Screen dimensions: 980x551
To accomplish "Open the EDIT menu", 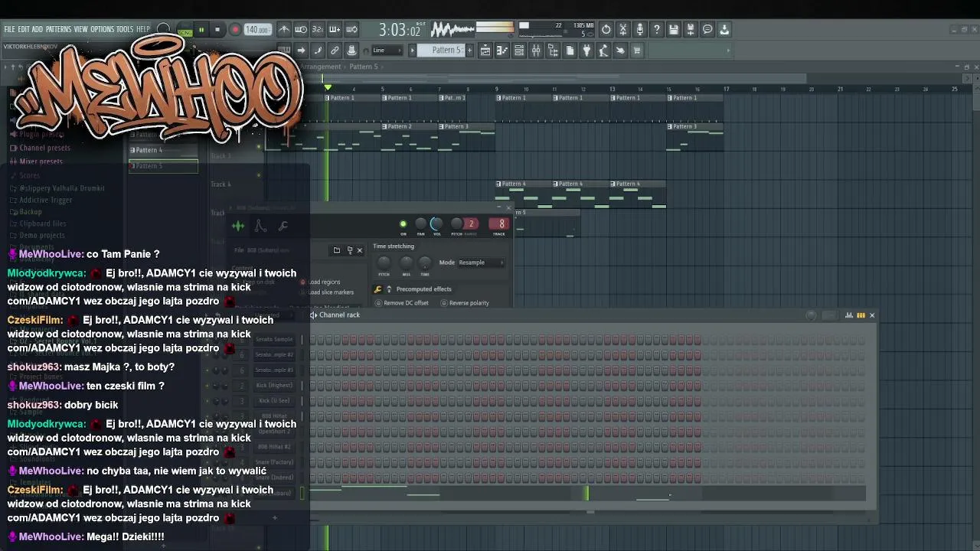I will coord(24,29).
